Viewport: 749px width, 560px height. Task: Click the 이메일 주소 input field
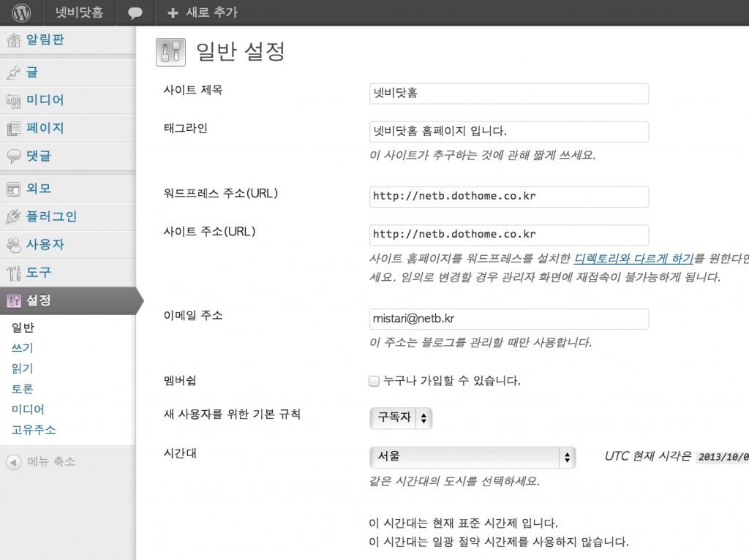coord(509,319)
